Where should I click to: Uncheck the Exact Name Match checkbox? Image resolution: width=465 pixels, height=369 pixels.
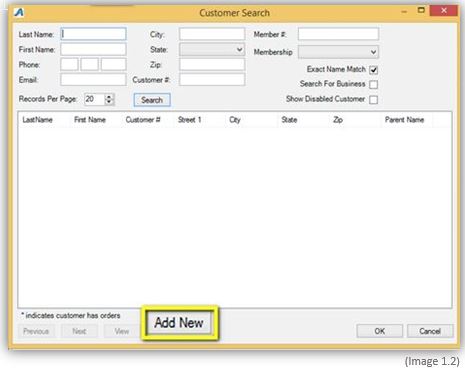coord(374,70)
